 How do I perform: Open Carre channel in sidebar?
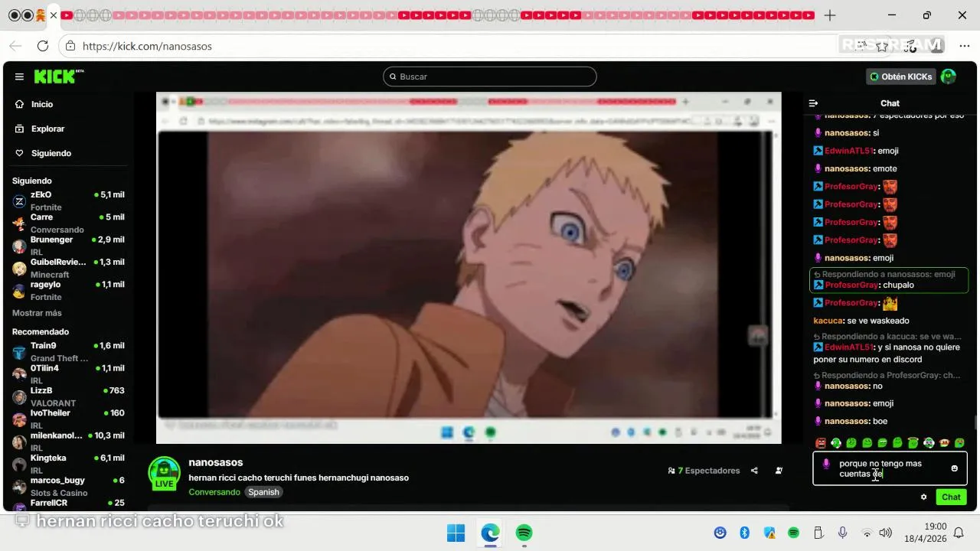tap(69, 223)
